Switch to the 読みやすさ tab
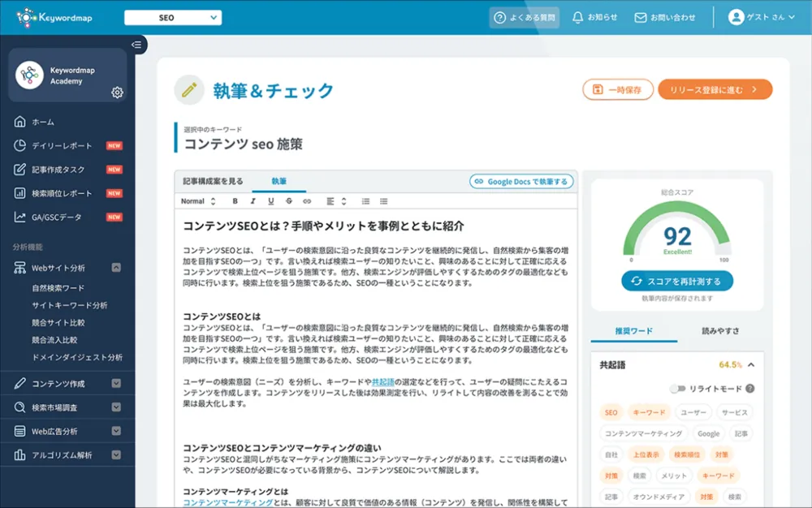This screenshot has width=812, height=508. 719,331
